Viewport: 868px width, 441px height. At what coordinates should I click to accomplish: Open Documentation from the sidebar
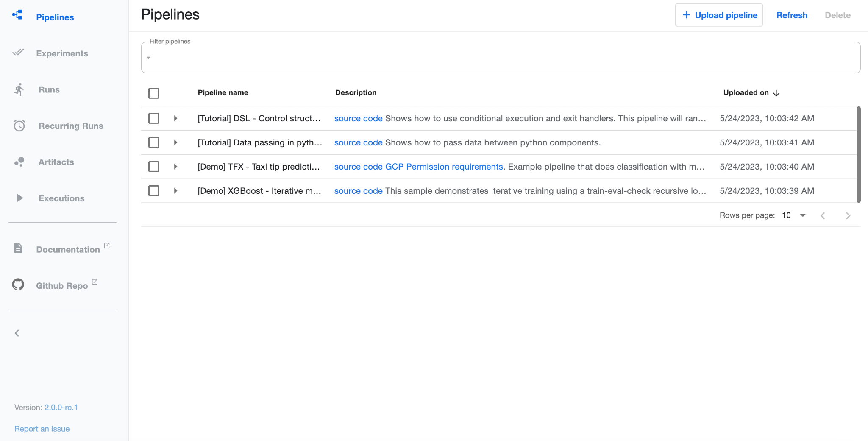(68, 249)
